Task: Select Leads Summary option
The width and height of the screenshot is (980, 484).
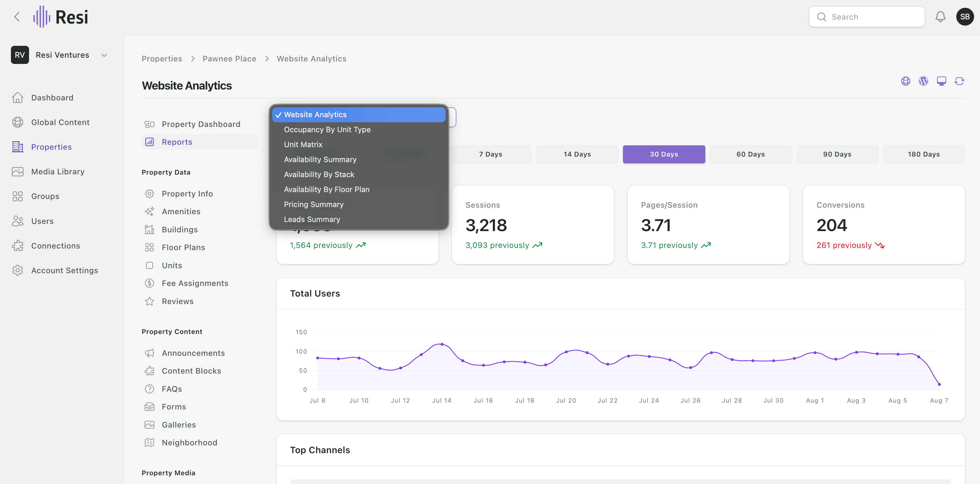Action: pos(359,219)
